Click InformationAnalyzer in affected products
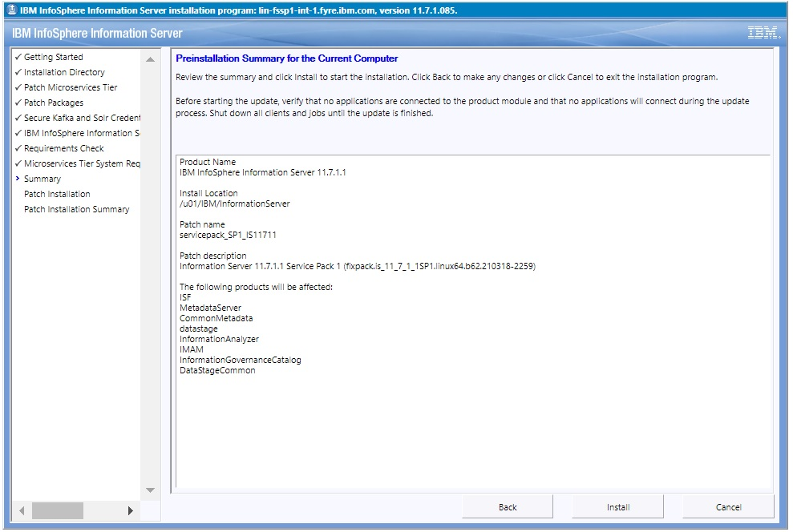 [x=219, y=339]
